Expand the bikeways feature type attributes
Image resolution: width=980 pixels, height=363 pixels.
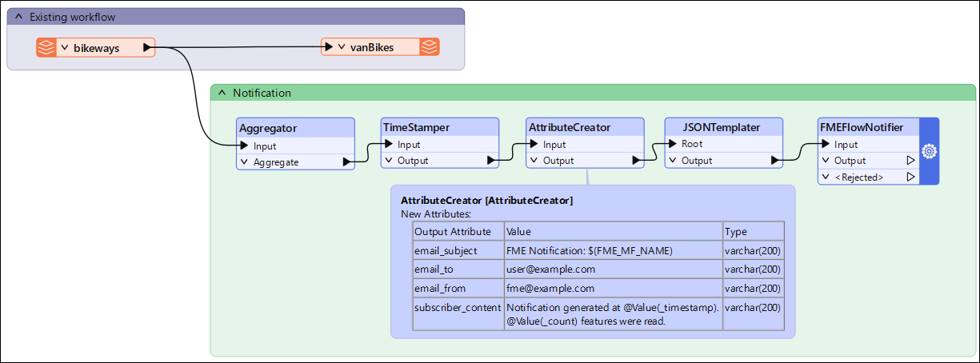(64, 48)
